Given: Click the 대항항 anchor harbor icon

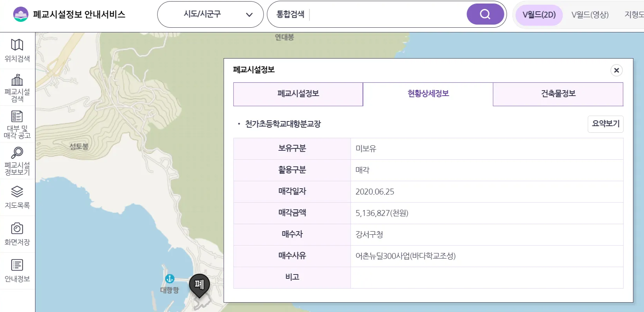Looking at the screenshot, I should [x=169, y=279].
